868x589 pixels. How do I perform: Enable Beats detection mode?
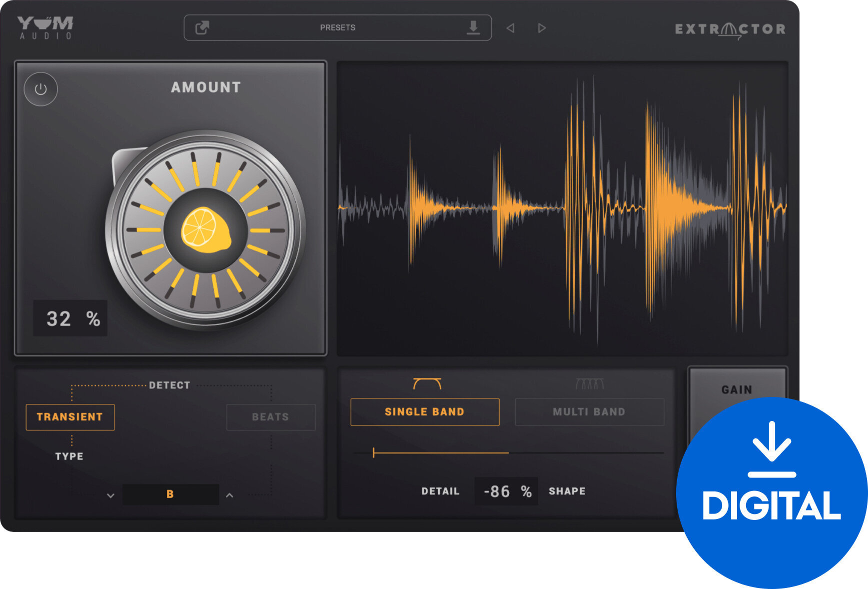(271, 416)
